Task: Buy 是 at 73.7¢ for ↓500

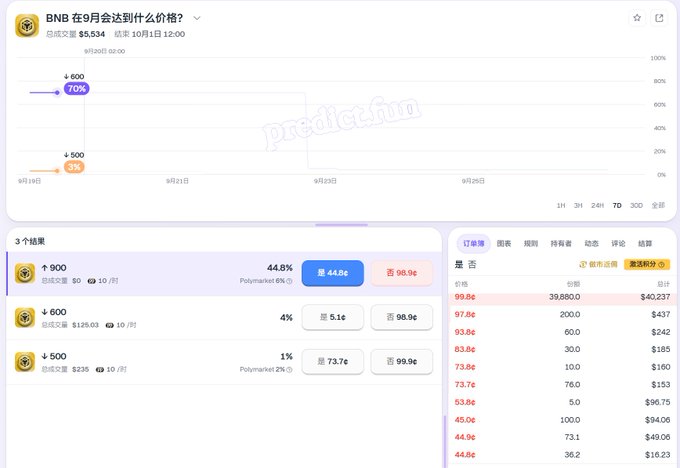Action: [333, 362]
